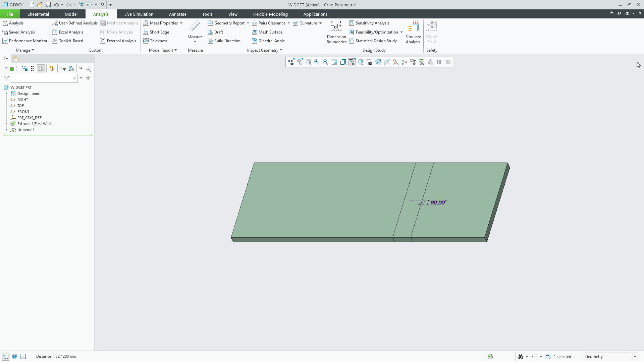Open the File menu

tap(10, 14)
